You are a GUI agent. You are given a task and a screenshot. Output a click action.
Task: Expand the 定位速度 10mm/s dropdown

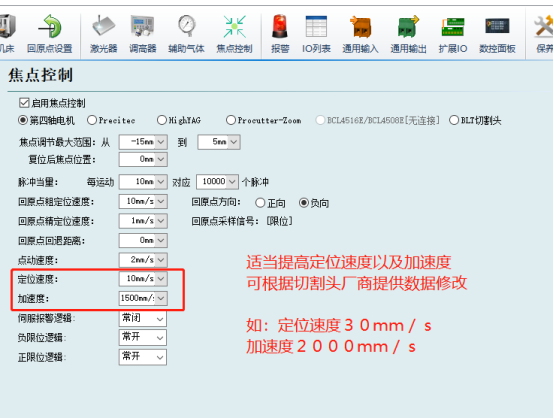(x=143, y=279)
